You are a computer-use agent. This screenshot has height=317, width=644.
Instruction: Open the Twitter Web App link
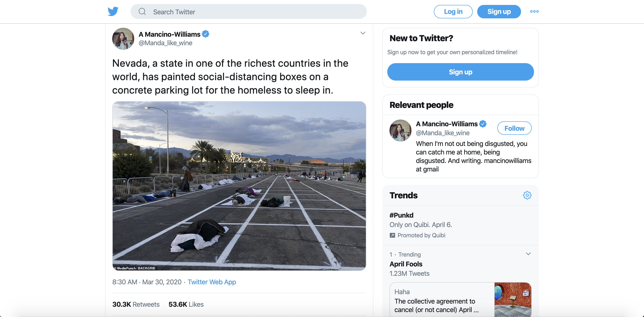212,282
